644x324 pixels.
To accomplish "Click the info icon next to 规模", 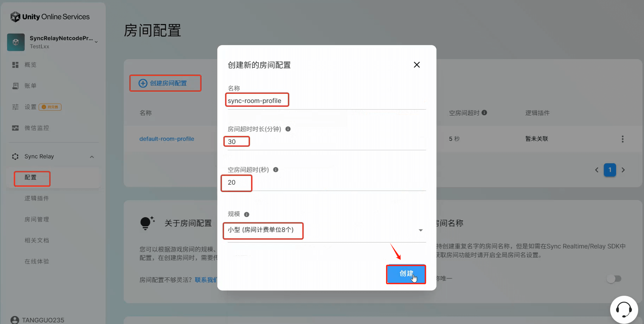I will (246, 214).
